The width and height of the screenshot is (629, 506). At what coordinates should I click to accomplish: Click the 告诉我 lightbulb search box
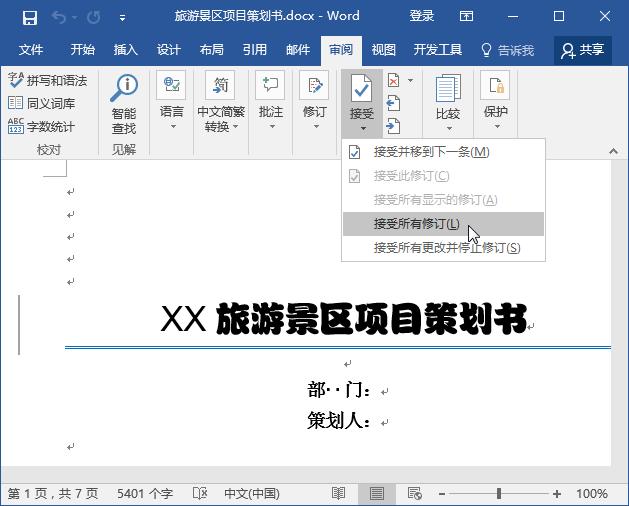click(508, 50)
